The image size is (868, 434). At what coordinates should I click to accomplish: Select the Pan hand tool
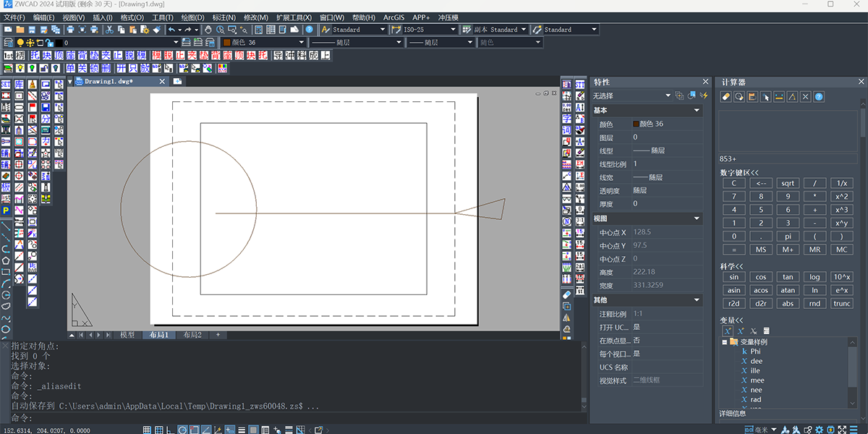pos(209,30)
